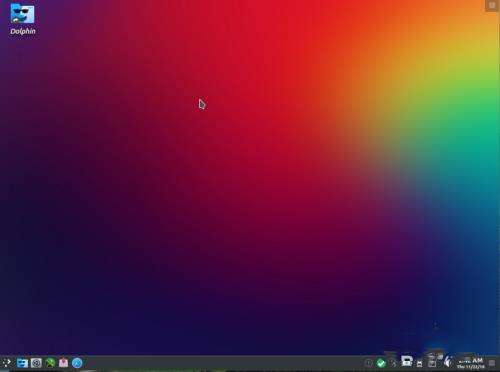The image size is (500, 372).
Task: Launch the blue file manager in taskbar
Action: point(22,362)
